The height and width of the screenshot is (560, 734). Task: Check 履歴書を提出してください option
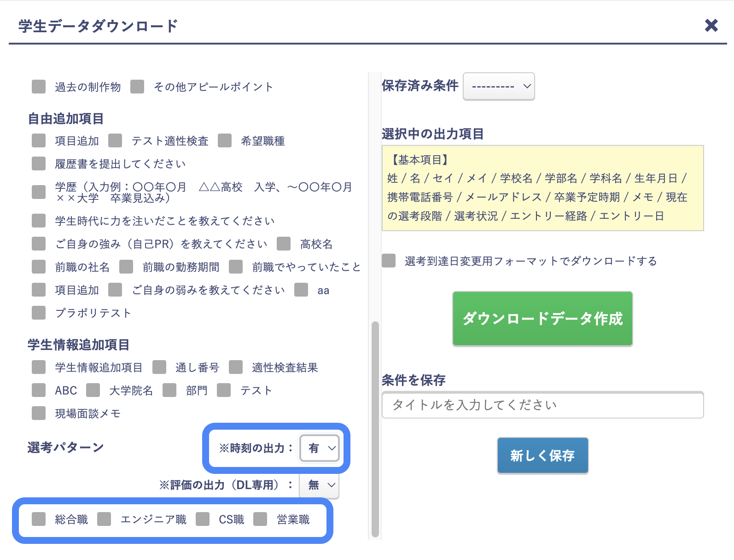[x=39, y=163]
